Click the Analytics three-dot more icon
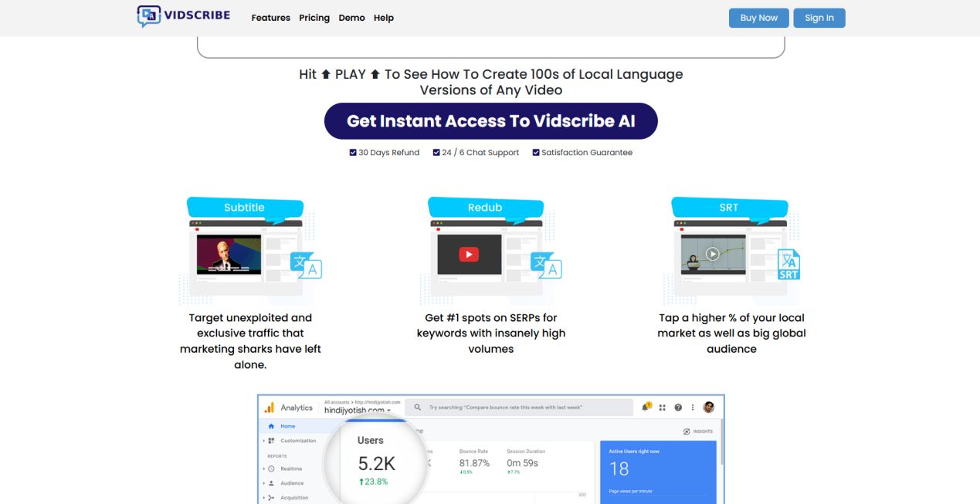The image size is (980, 504). [x=693, y=408]
